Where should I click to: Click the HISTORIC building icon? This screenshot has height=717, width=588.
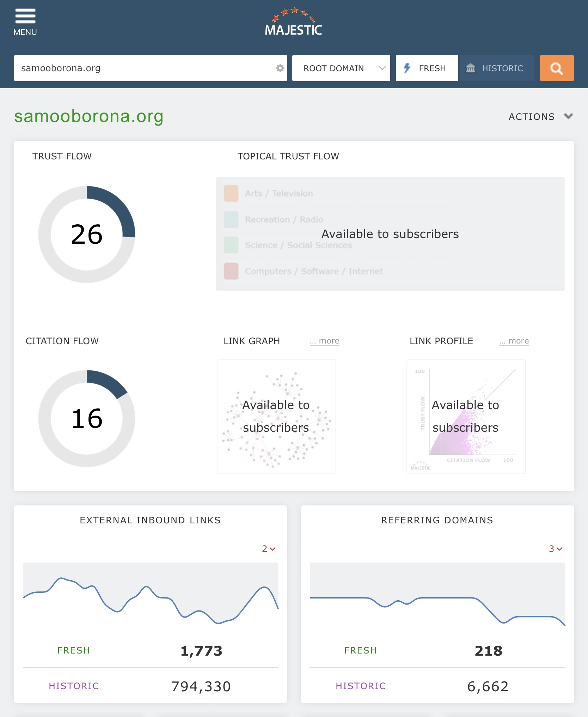[x=471, y=68]
